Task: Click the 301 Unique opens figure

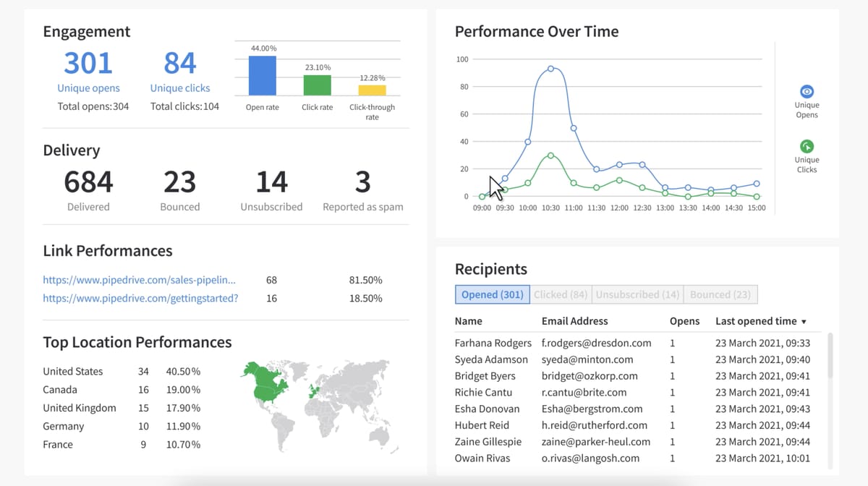Action: click(88, 64)
